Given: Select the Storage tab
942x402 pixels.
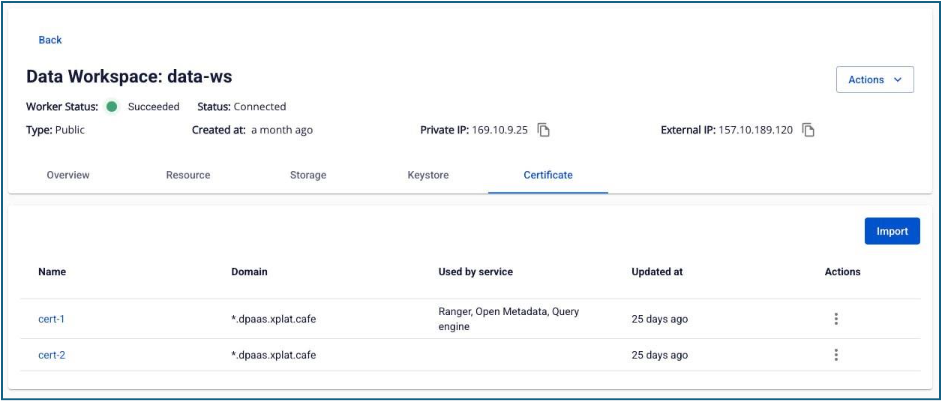Looking at the screenshot, I should (308, 175).
